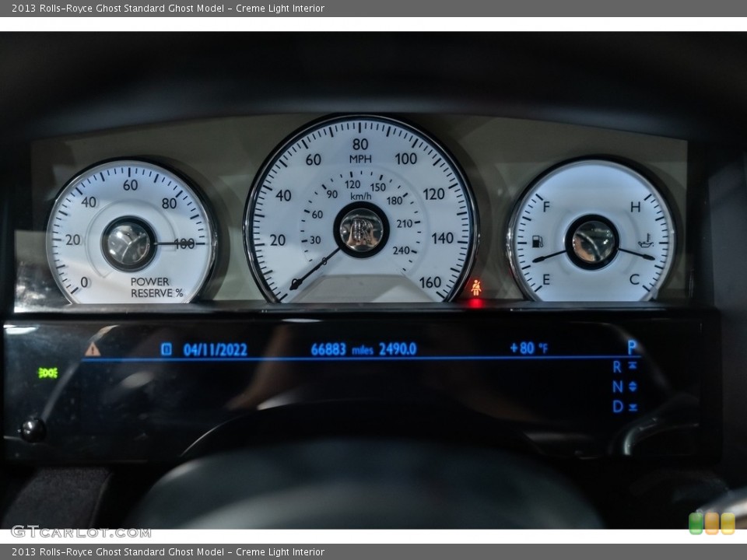Click the km/h label on inner scale

[360, 196]
